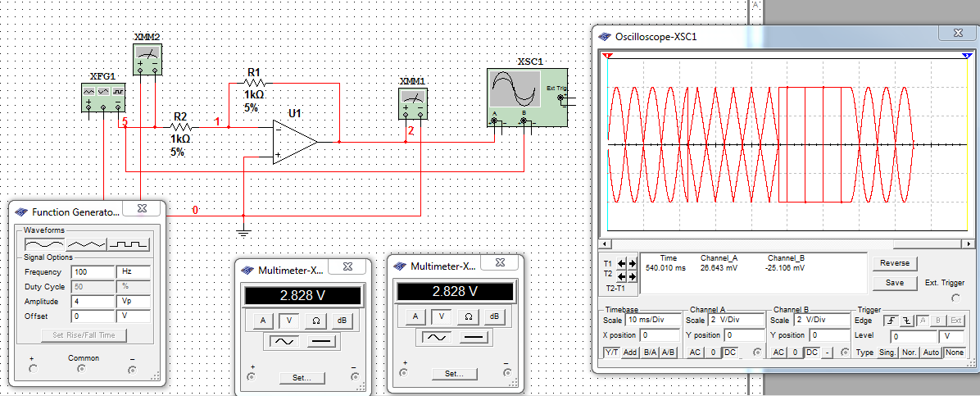The width and height of the screenshot is (980, 396).
Task: Choose DC line mode in right-hand multimeter
Action: pos(474,337)
